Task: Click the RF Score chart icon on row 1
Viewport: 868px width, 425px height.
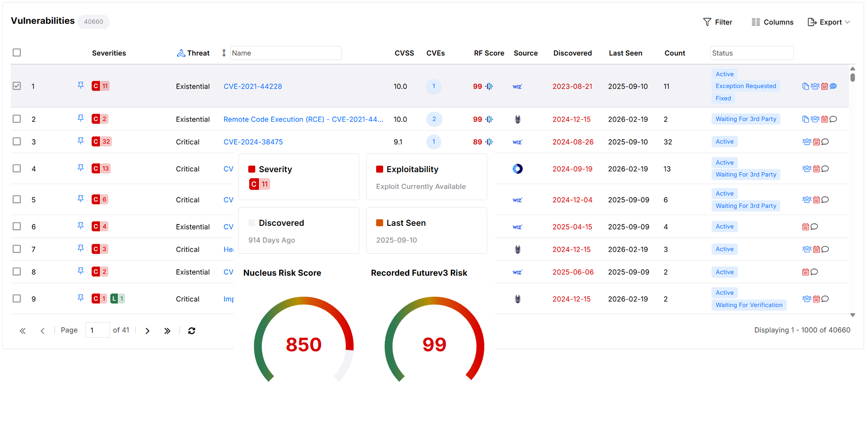Action: [489, 86]
